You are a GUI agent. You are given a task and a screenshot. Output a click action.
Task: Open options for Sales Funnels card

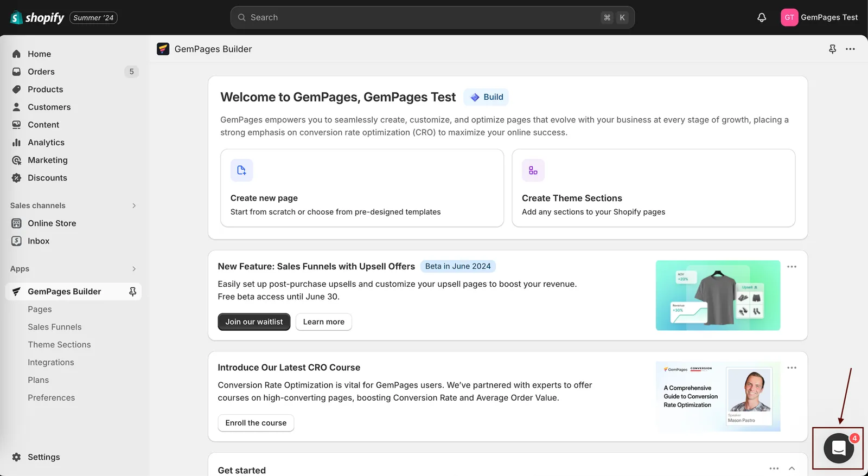tap(792, 267)
